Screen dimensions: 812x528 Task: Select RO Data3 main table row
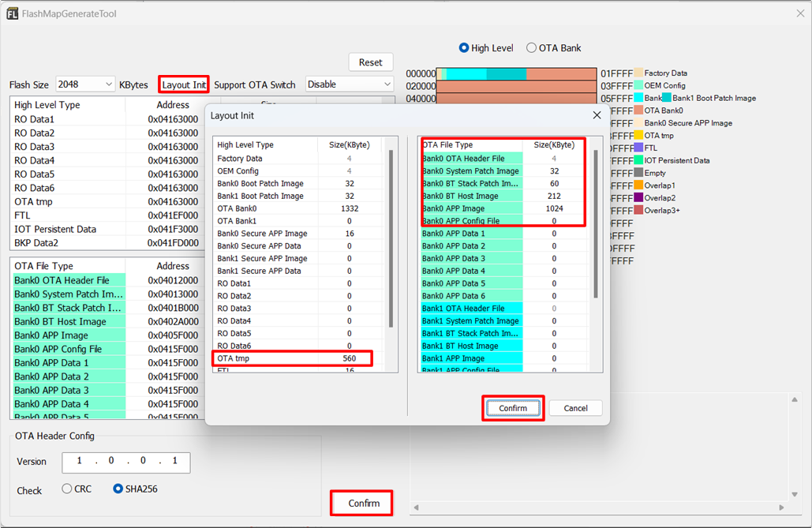tap(107, 147)
